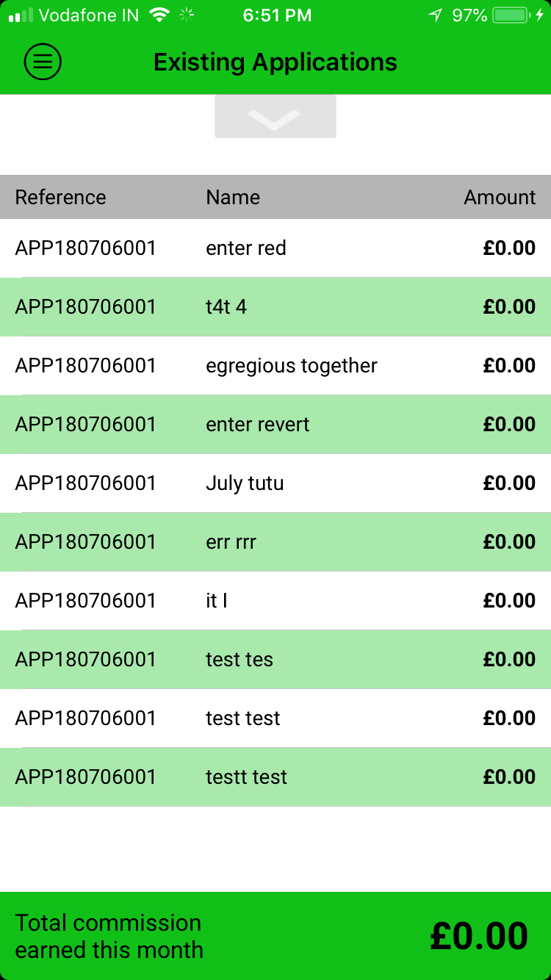
Task: Expand the gray chevron-down filter panel
Action: tap(275, 117)
